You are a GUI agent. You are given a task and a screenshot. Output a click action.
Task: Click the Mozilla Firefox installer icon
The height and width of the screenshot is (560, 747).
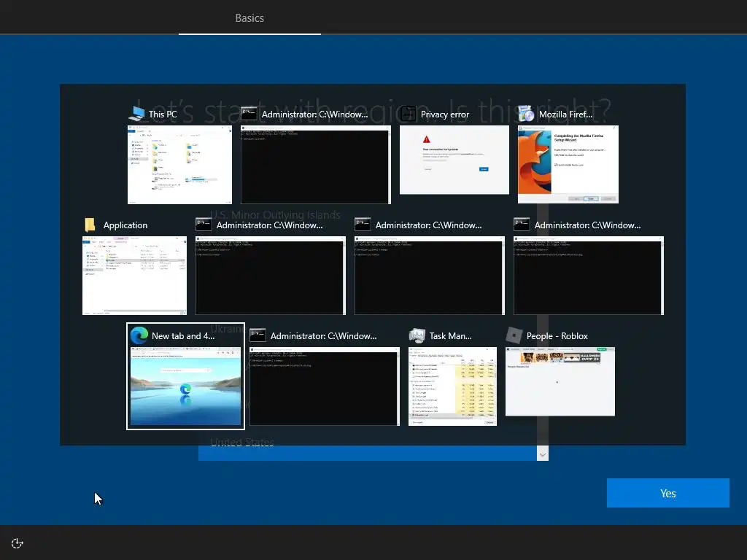tap(527, 114)
